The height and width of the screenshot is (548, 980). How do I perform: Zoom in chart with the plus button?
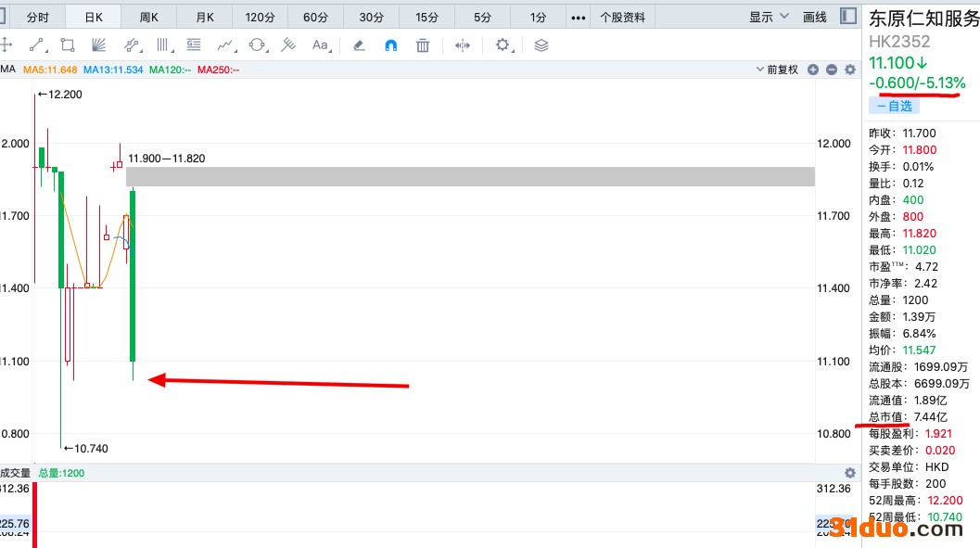813,70
